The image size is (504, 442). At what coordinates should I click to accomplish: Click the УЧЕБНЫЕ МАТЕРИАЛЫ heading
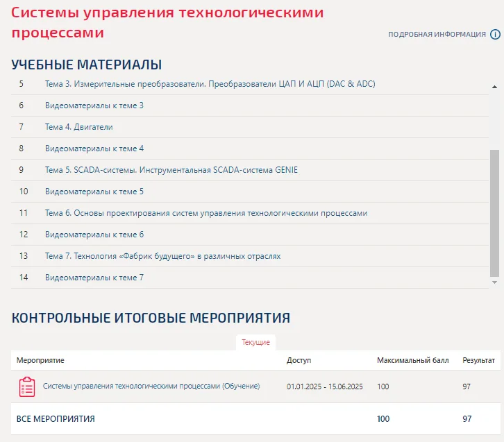click(87, 65)
